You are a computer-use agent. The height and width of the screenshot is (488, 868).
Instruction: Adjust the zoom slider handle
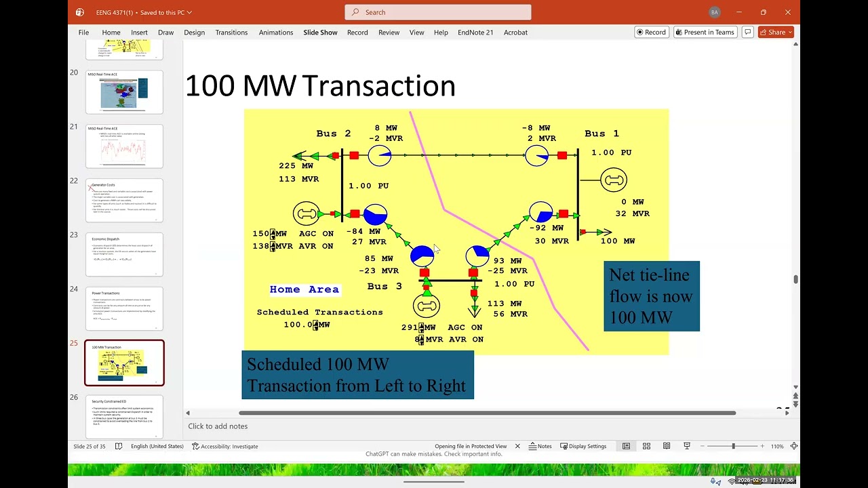click(733, 446)
